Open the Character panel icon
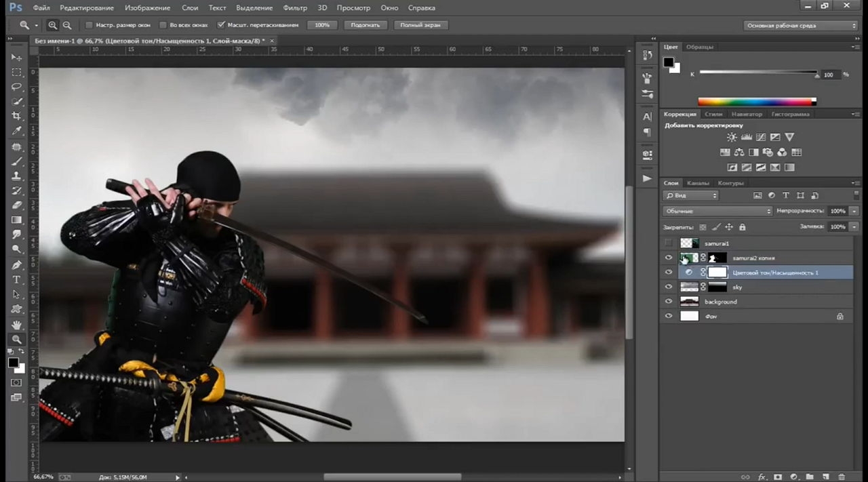Screen dimensions: 868x482 (648, 117)
